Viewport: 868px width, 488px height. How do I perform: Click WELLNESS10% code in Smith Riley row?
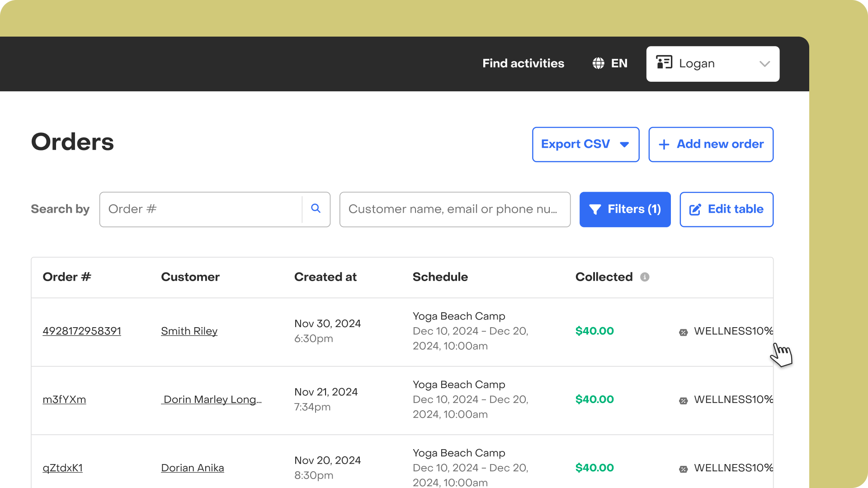pyautogui.click(x=733, y=331)
